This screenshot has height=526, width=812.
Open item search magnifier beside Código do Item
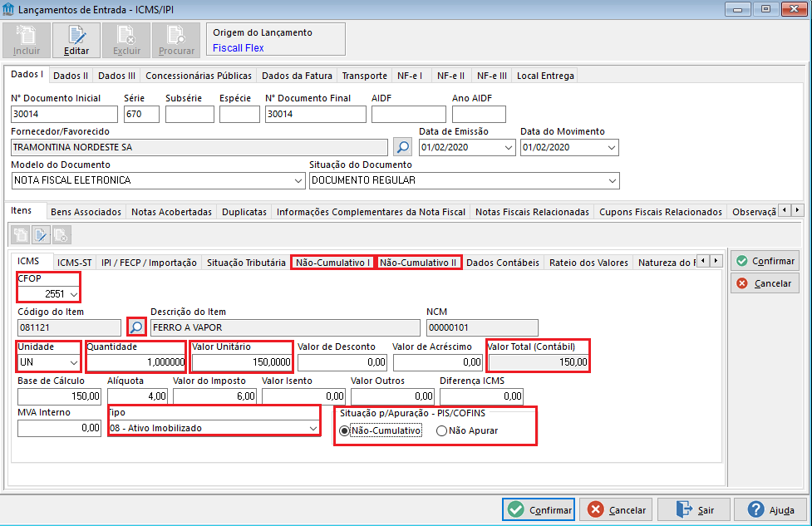(x=136, y=327)
